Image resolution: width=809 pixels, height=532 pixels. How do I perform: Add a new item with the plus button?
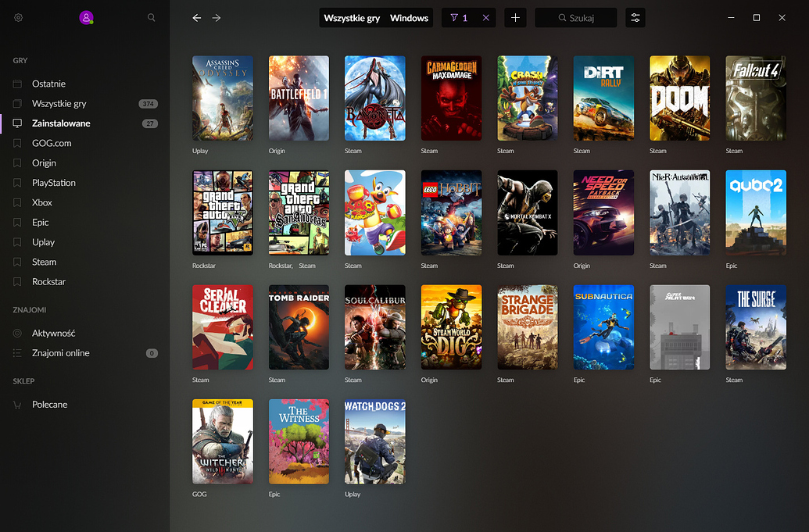(x=515, y=18)
